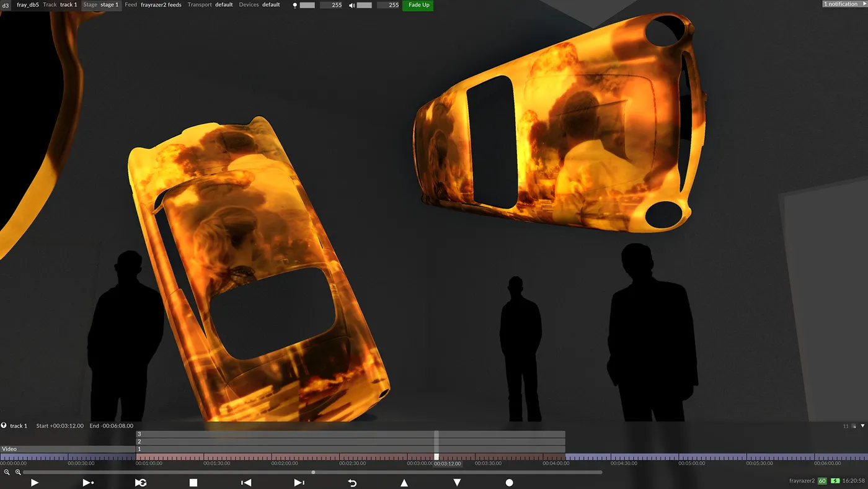
Task: Adjust the brightness 255 slider
Action: (x=308, y=4)
